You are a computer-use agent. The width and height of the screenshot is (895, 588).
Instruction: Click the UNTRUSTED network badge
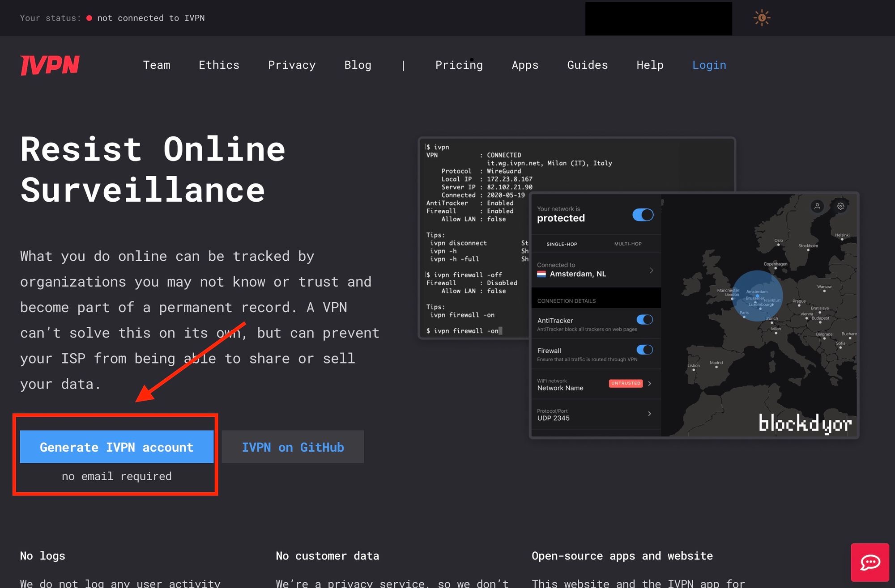[x=626, y=383]
